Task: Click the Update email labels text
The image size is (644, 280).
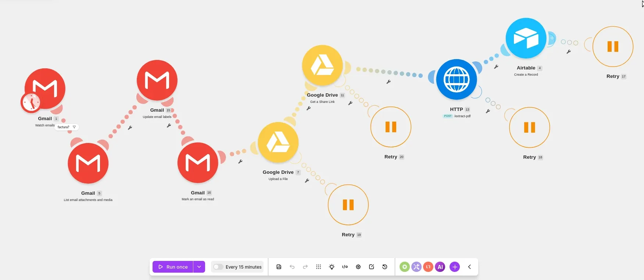Action: click(157, 117)
